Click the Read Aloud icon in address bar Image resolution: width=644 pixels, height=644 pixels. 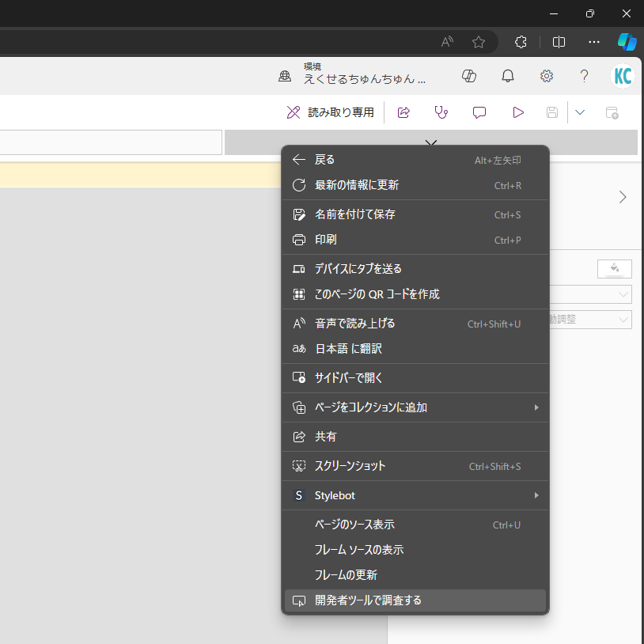[x=447, y=42]
